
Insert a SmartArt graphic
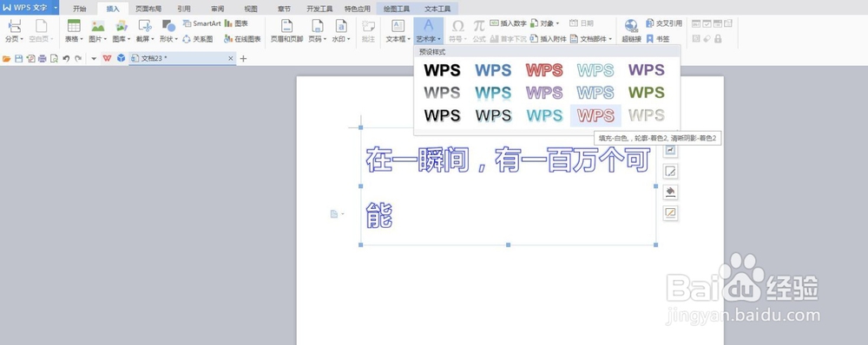tap(201, 23)
